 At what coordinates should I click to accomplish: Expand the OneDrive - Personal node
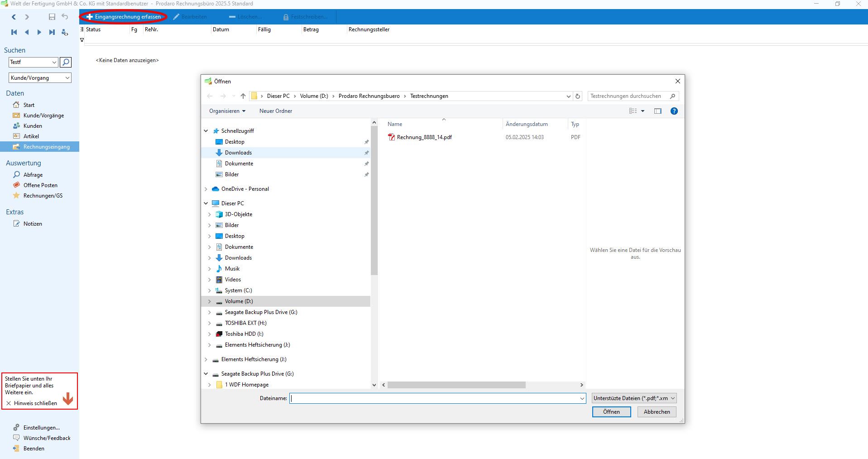point(206,189)
